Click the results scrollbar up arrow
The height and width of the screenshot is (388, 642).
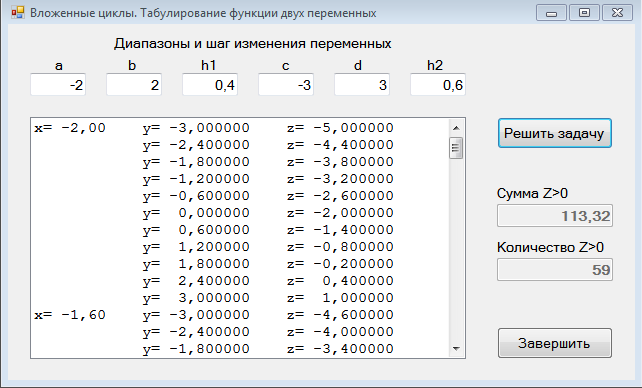click(x=456, y=128)
